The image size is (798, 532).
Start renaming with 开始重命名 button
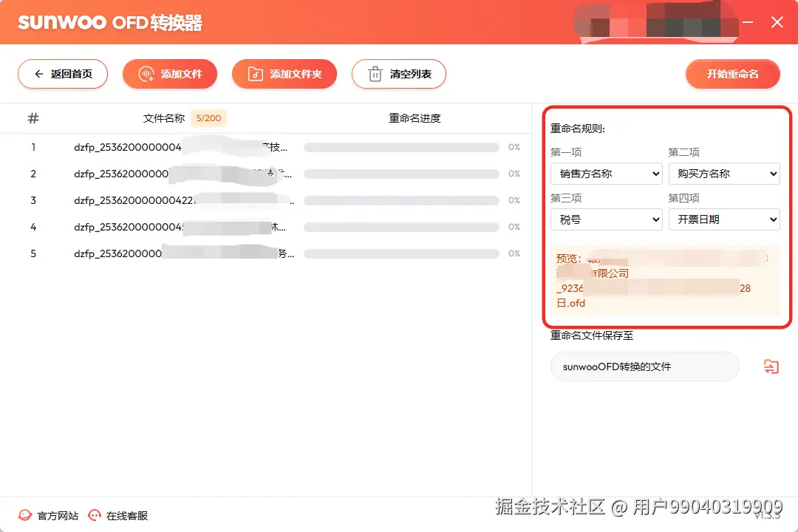coord(733,74)
